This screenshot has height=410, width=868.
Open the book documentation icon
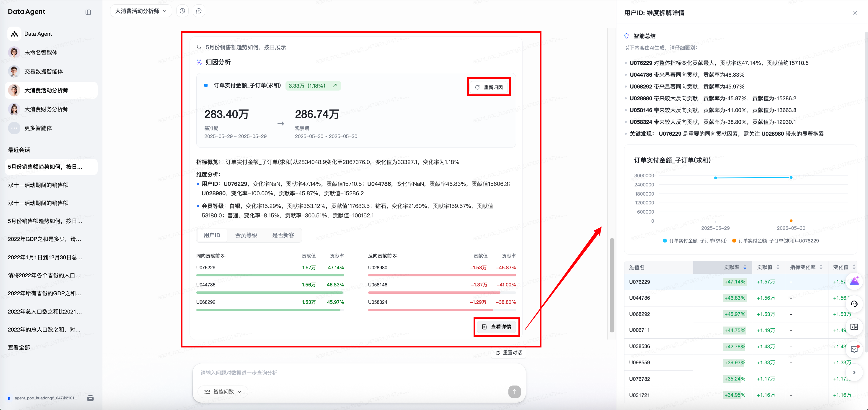coord(854,327)
